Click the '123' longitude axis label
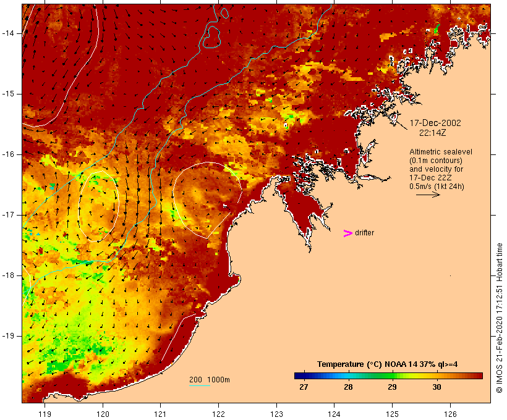The image size is (507, 420). tap(276, 414)
